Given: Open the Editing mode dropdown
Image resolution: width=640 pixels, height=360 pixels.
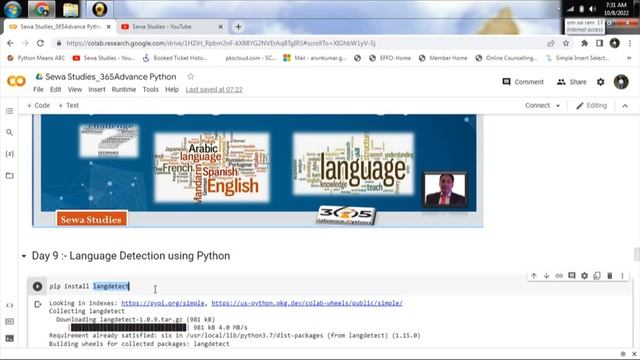Looking at the screenshot, I should click(x=591, y=106).
